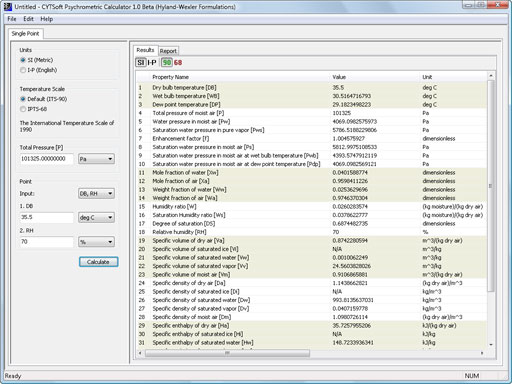Select the Degree of saturation [DS] row
Image resolution: width=512 pixels, height=384 pixels.
tap(311, 224)
